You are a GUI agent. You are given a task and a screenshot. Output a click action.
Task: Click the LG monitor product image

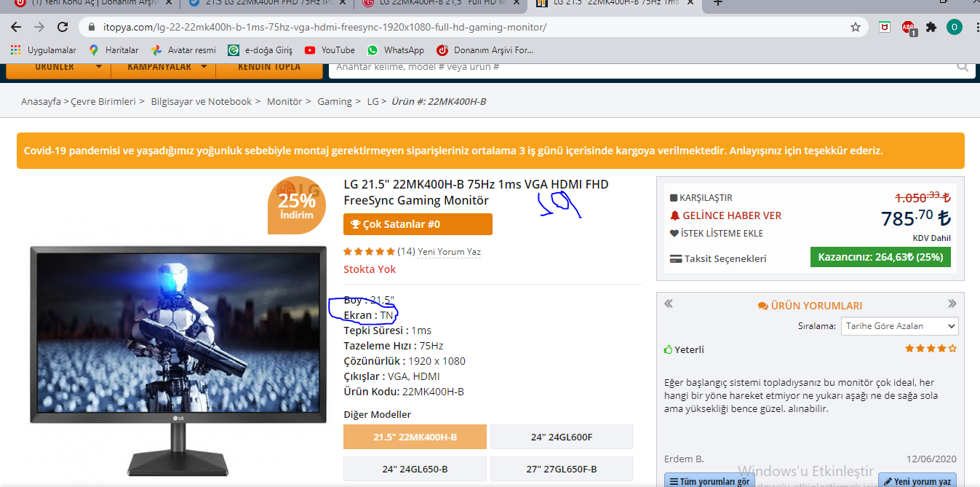tap(178, 360)
